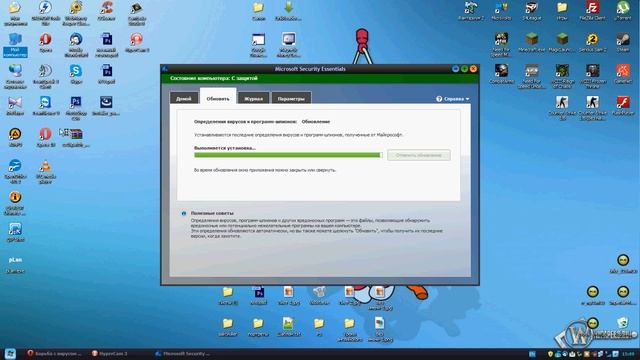Click the 'Состояние компьютера: С защитой' status banner
Image resolution: width=640 pixels, height=360 pixels.
[320, 78]
